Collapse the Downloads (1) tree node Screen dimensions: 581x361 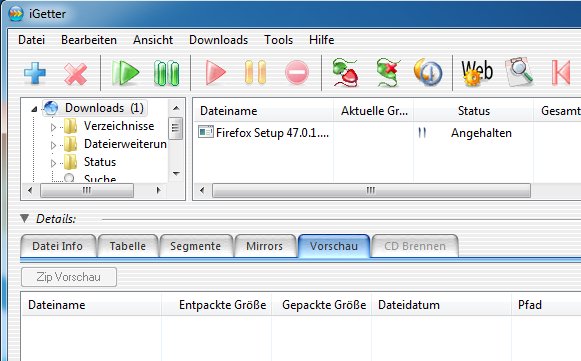[34, 109]
